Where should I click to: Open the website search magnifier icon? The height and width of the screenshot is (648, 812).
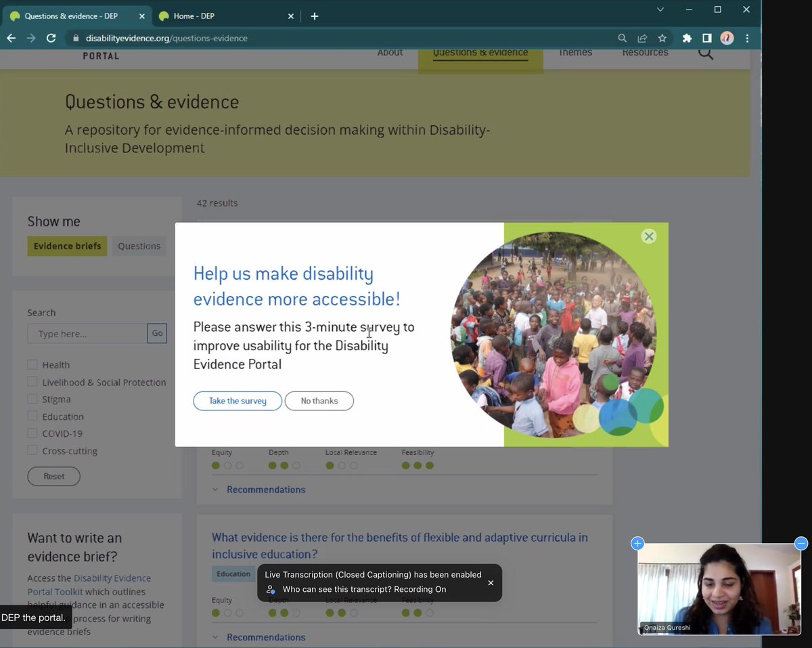click(x=705, y=53)
